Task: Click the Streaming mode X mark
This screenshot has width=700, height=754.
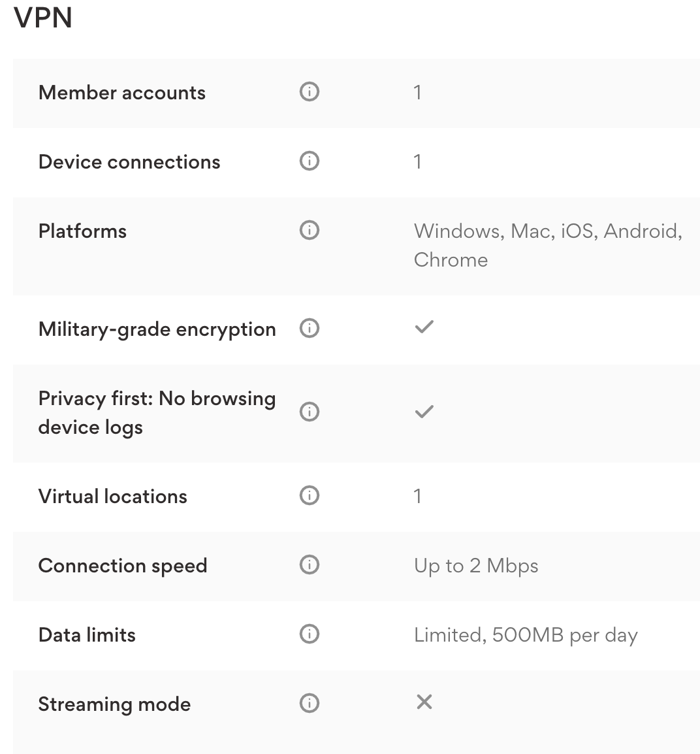Action: point(424,702)
